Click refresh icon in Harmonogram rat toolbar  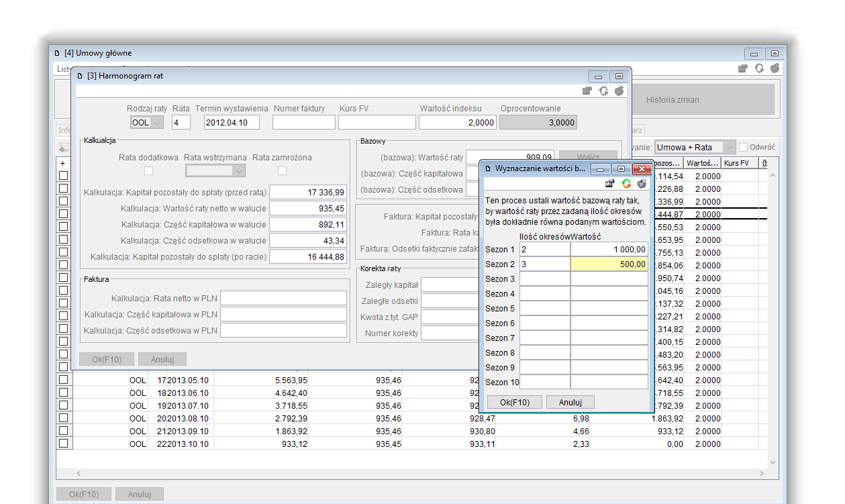tap(603, 91)
